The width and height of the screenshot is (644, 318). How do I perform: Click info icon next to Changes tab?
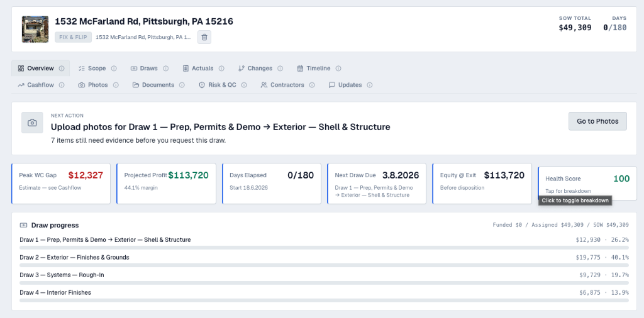(x=280, y=69)
